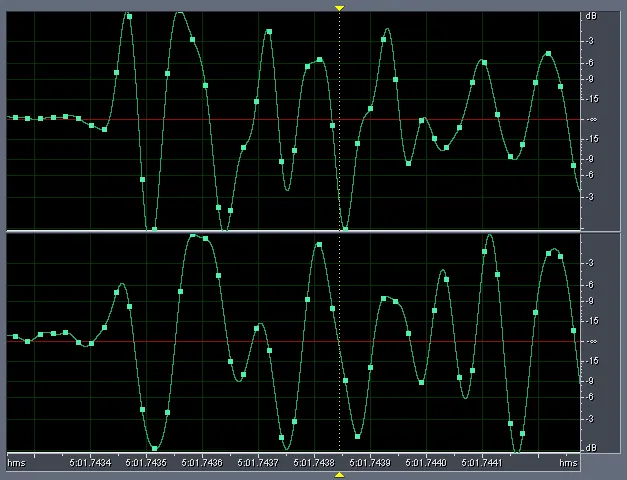627x480 pixels.
Task: Click the upper channel's red zero-amplitude center line
Action: (294, 119)
